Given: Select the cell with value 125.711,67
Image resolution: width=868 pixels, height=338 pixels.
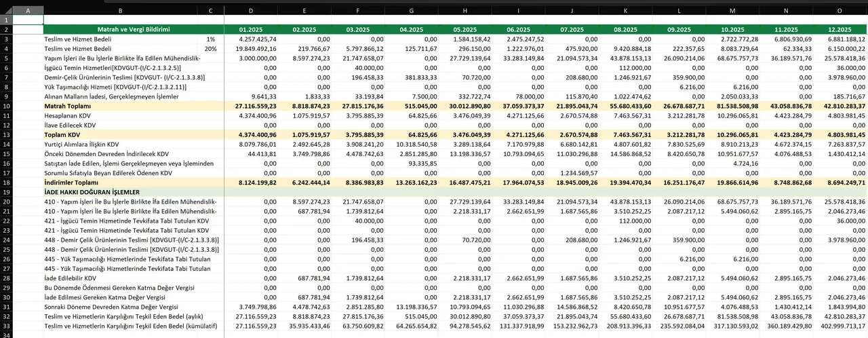Looking at the screenshot, I should tap(411, 49).
